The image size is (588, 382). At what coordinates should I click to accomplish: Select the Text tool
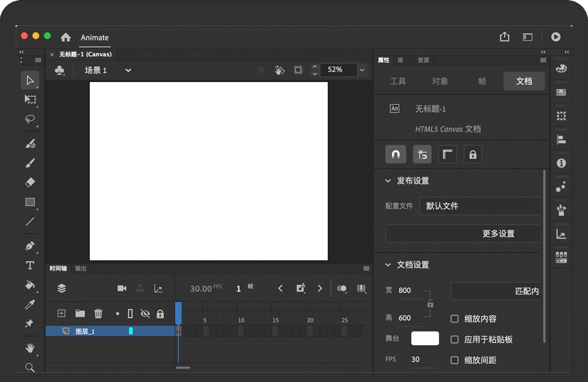pyautogui.click(x=30, y=266)
